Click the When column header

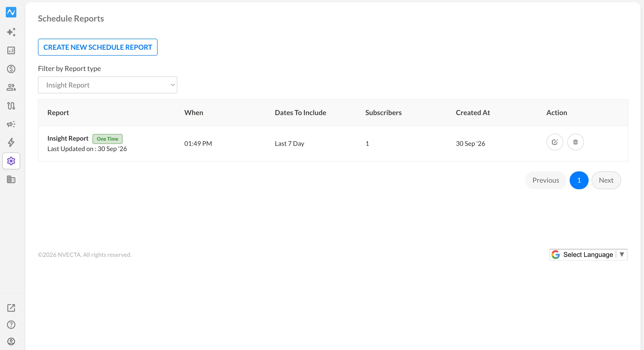point(194,113)
